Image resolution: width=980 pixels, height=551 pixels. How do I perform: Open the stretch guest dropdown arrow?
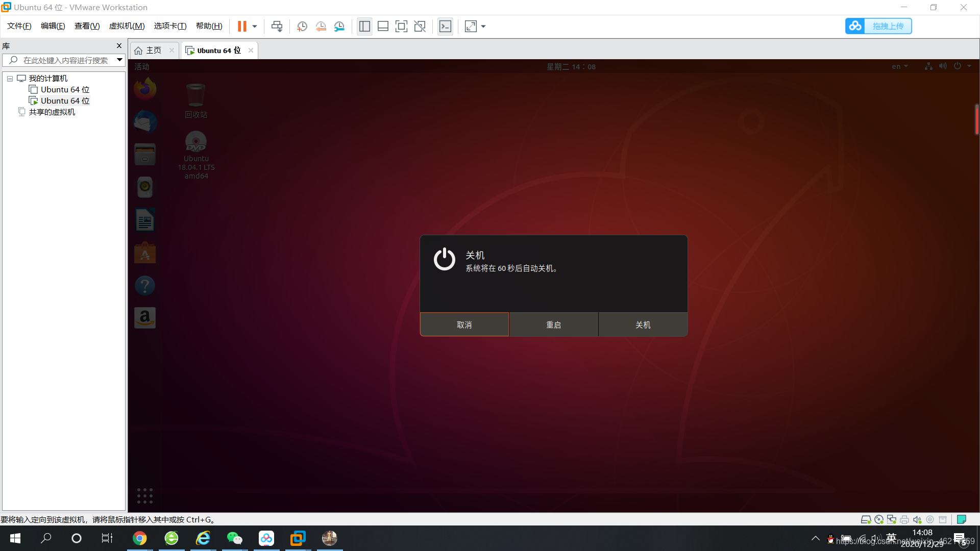coord(483,26)
